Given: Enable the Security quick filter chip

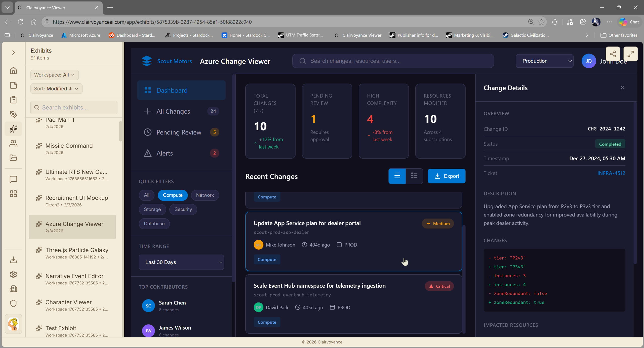Looking at the screenshot, I should pos(183,209).
